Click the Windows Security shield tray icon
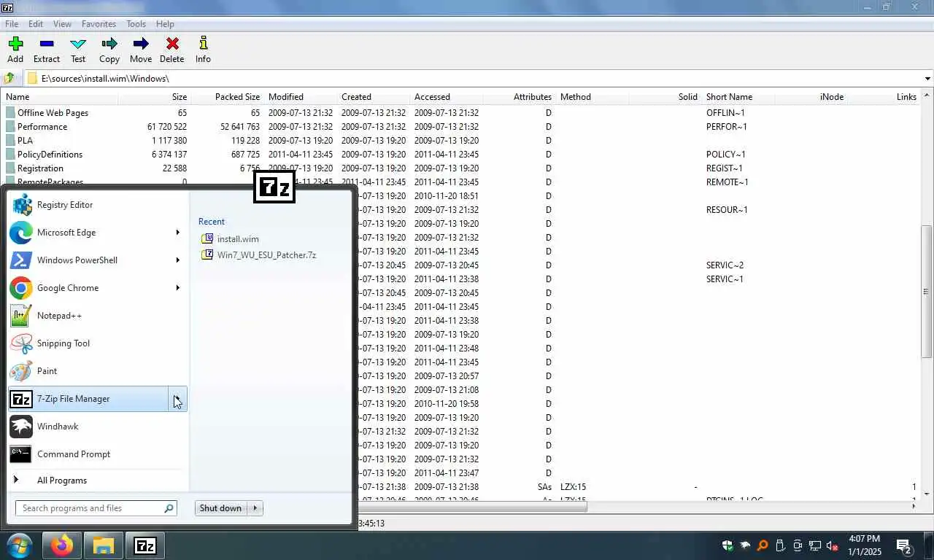Image resolution: width=934 pixels, height=560 pixels. point(727,545)
